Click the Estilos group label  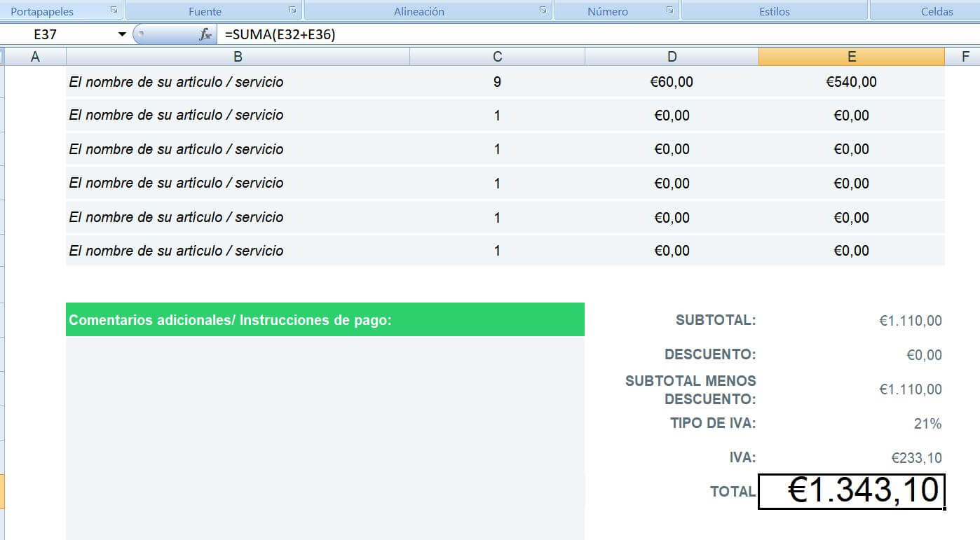click(774, 11)
